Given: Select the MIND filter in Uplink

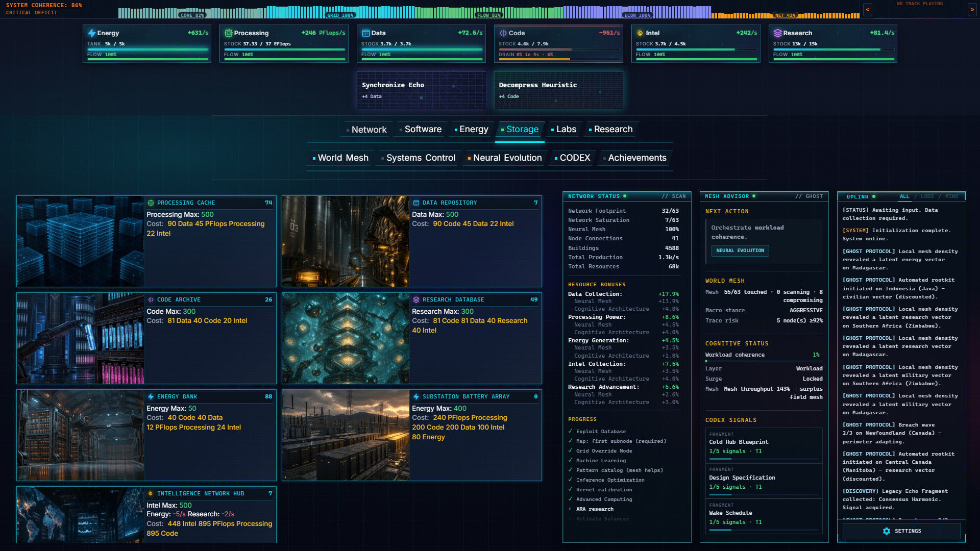Looking at the screenshot, I should [952, 196].
